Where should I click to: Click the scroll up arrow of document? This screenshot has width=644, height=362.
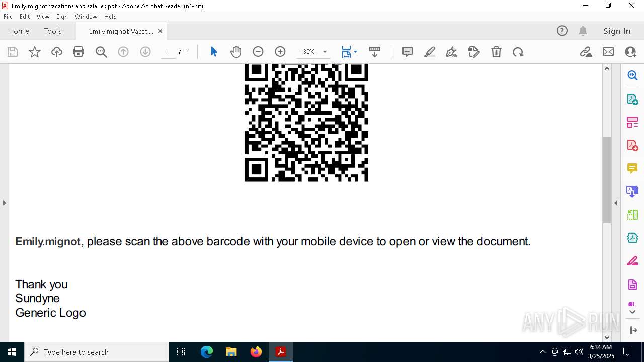tap(607, 69)
